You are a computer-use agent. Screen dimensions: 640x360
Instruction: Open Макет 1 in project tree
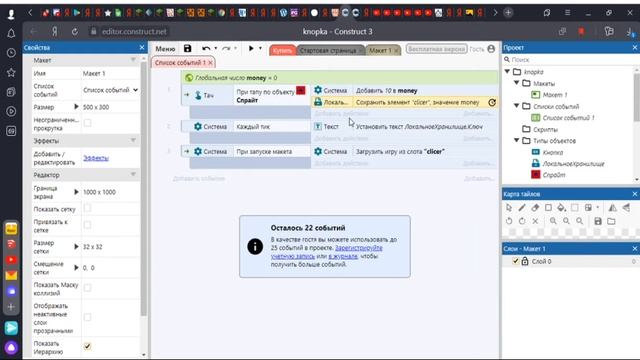[x=555, y=95]
